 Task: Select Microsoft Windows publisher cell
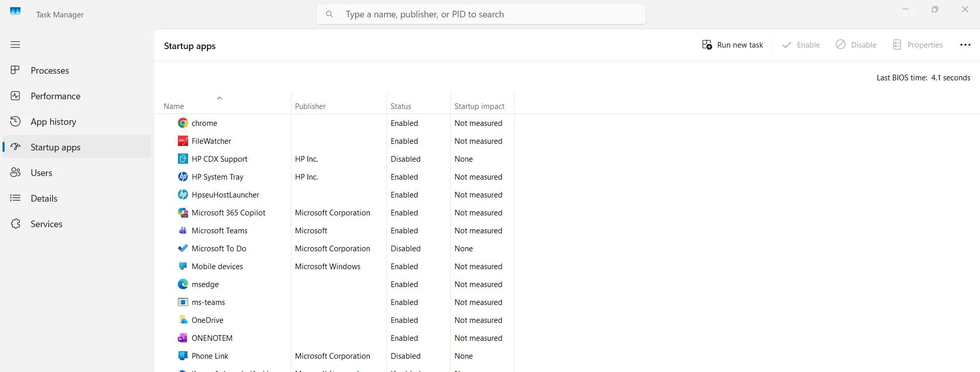coord(328,267)
